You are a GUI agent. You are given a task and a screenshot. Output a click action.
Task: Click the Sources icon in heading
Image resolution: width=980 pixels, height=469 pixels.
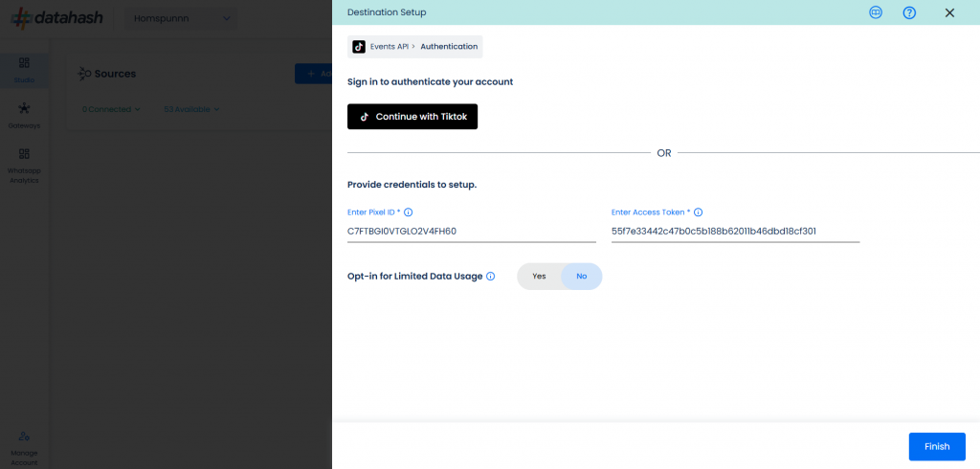click(84, 74)
